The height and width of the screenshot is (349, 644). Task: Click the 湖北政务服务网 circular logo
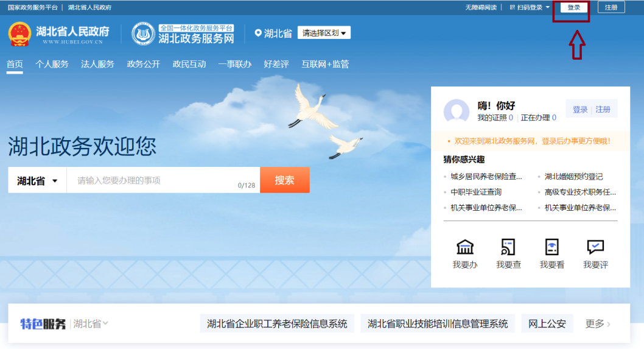[143, 34]
